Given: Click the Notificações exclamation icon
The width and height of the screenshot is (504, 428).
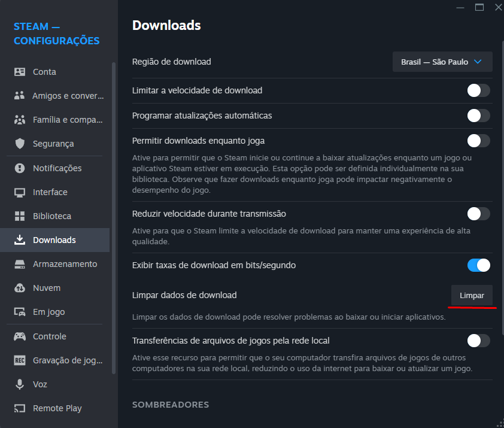Looking at the screenshot, I should click(20, 168).
